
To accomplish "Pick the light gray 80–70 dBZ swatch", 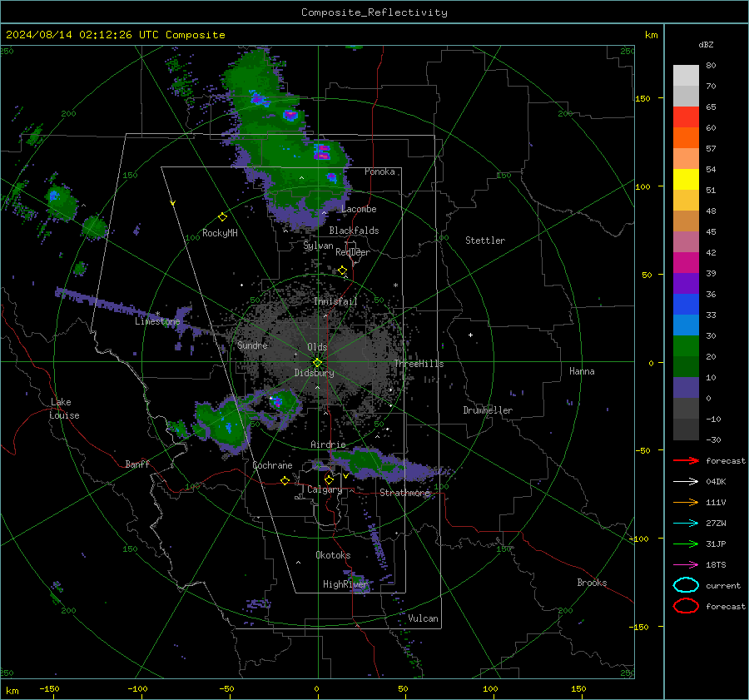I will coord(686,76).
